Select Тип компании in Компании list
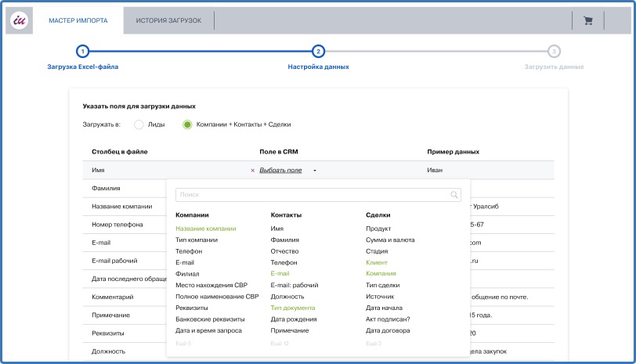Viewport: 636px width, 364px height. pos(197,240)
